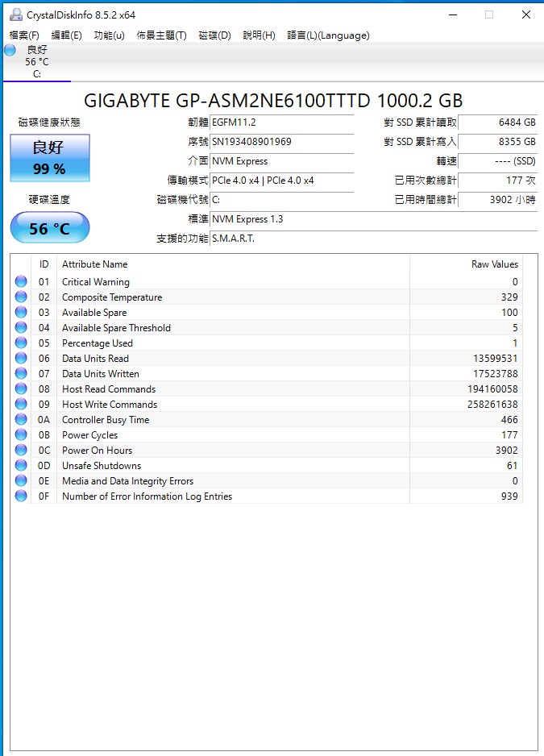Select the C: drive tab at top
The image size is (544, 756).
click(37, 62)
